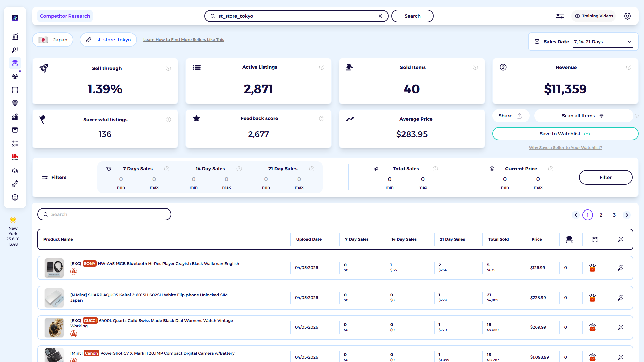
Task: Sort by Upload Date column header
Action: pos(309,239)
